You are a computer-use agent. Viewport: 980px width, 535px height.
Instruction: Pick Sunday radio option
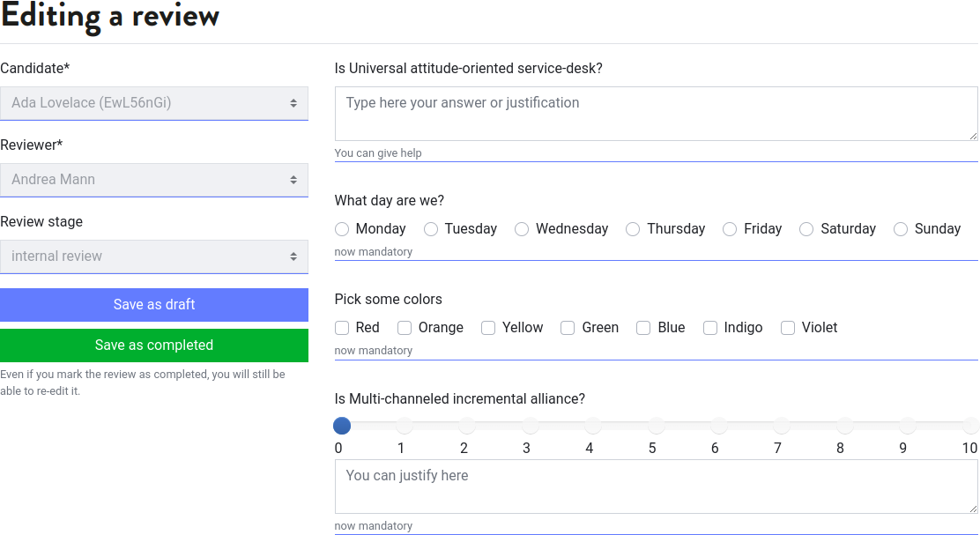pyautogui.click(x=901, y=229)
